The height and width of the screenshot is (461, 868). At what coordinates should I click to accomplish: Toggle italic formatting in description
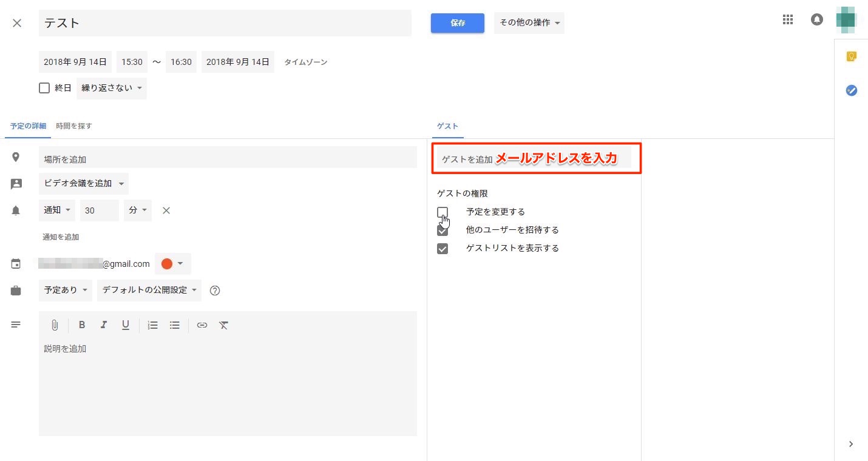coord(104,325)
